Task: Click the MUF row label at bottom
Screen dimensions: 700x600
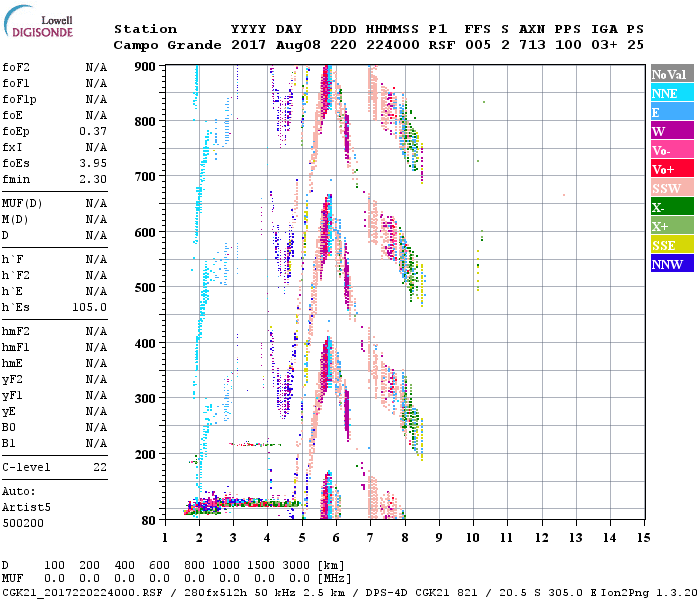Action: 12,578
